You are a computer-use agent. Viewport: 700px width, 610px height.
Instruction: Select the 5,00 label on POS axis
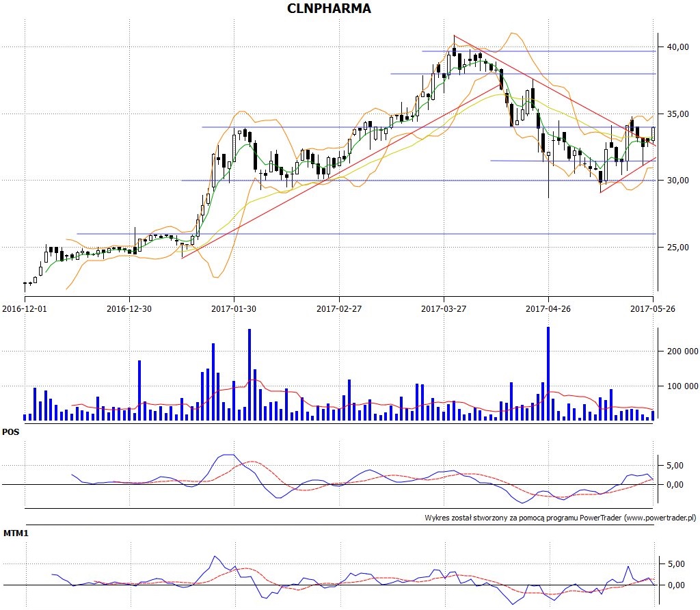675,465
